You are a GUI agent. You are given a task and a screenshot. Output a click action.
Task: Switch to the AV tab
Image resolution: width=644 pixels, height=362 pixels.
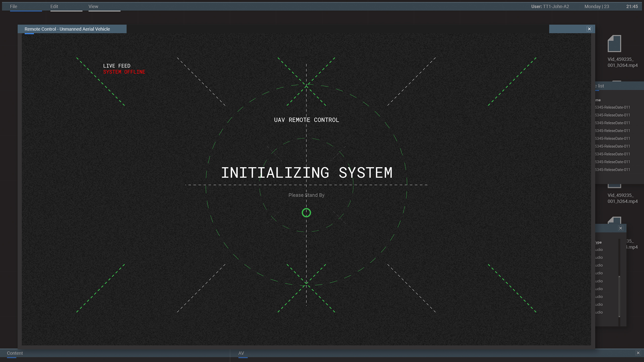(x=241, y=353)
